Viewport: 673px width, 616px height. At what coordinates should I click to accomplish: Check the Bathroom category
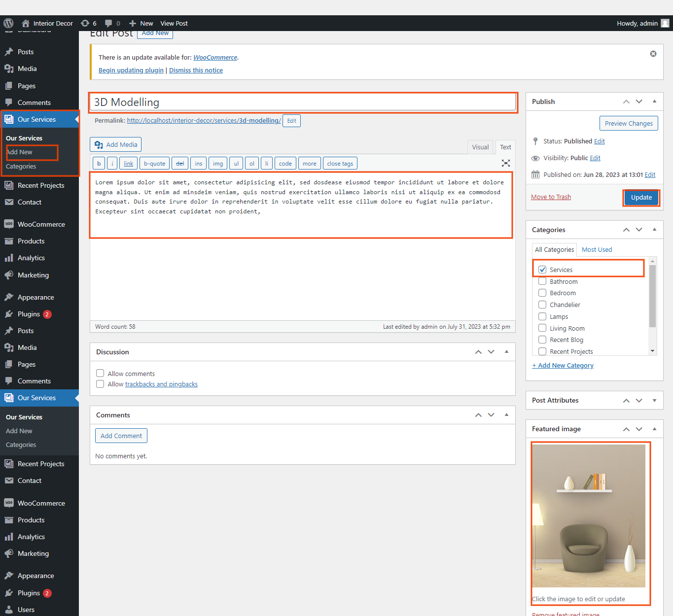(542, 281)
